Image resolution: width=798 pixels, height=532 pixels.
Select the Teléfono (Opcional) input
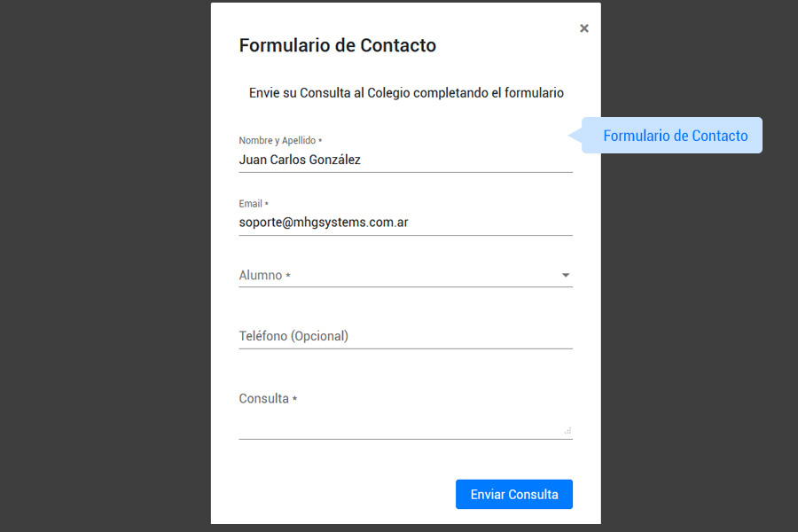(x=405, y=336)
